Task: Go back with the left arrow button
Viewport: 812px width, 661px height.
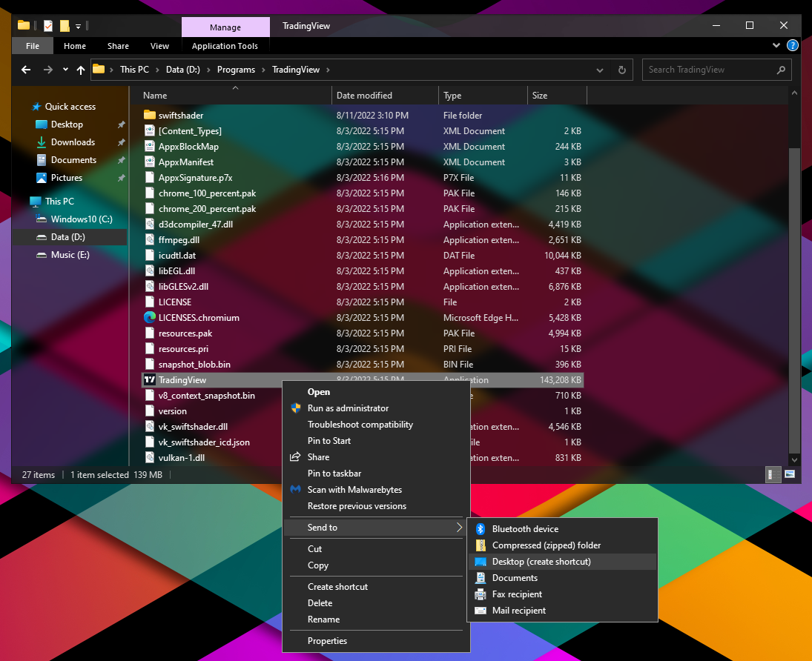Action: click(x=26, y=70)
